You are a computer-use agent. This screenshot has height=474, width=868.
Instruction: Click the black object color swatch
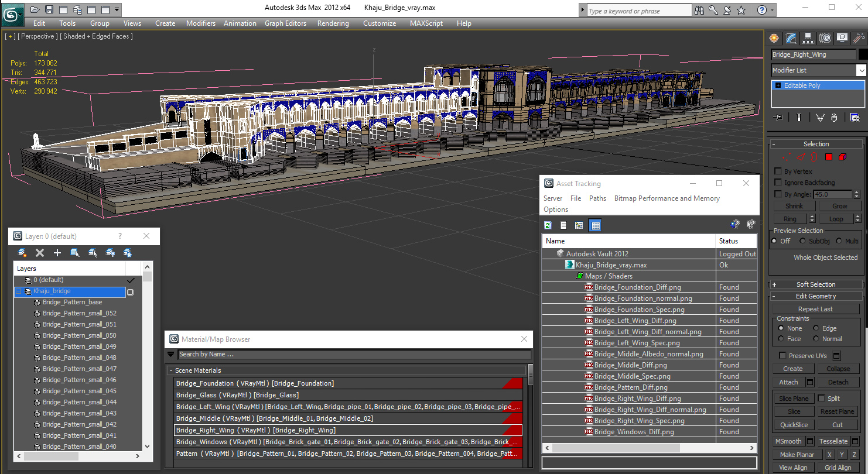pyautogui.click(x=863, y=54)
